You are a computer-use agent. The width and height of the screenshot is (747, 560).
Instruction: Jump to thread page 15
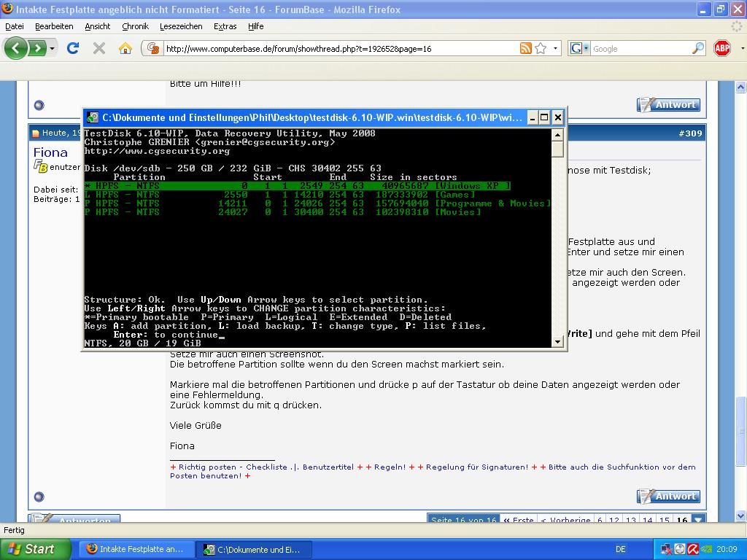pos(664,519)
